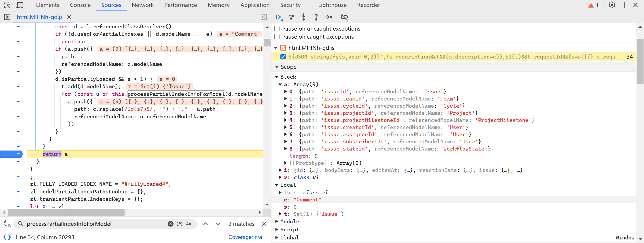Viewport: 644px width, 243px height.
Task: Expand the issue.teamId array entry
Action: point(286,99)
